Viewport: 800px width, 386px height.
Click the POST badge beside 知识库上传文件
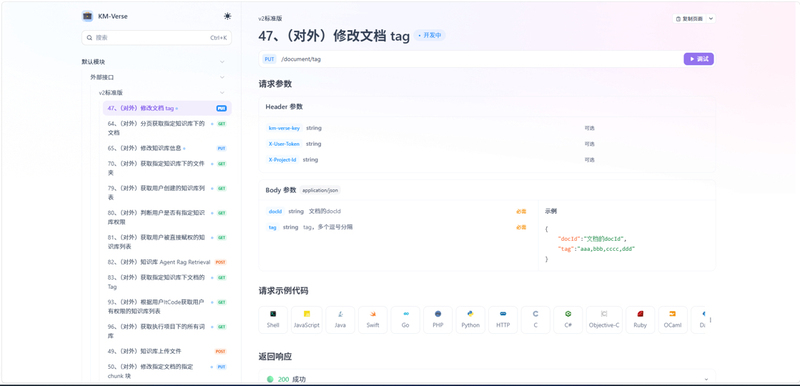point(220,351)
